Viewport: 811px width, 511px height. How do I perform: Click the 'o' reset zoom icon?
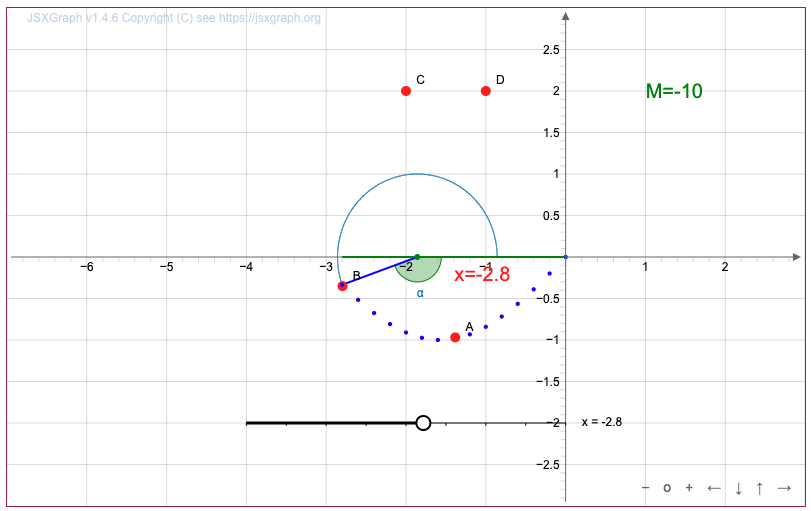(x=667, y=488)
